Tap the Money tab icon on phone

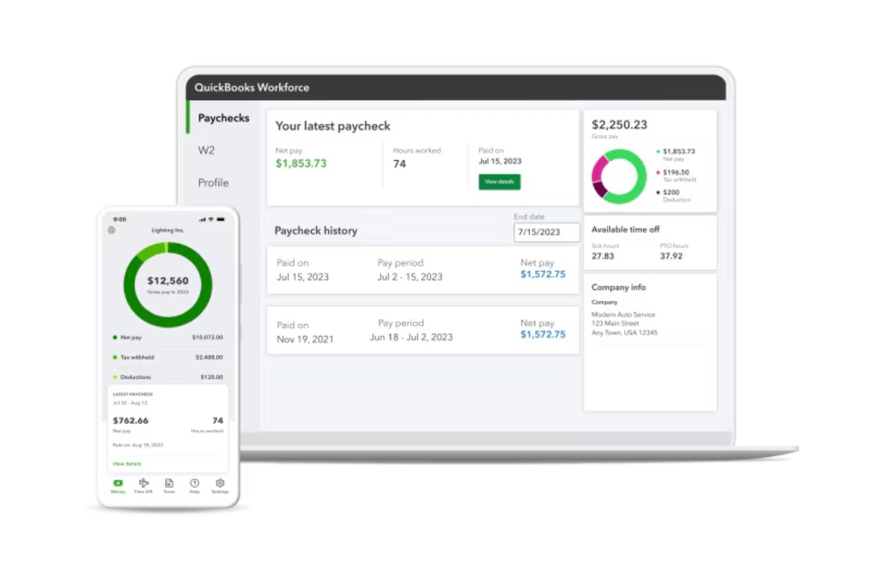(118, 483)
